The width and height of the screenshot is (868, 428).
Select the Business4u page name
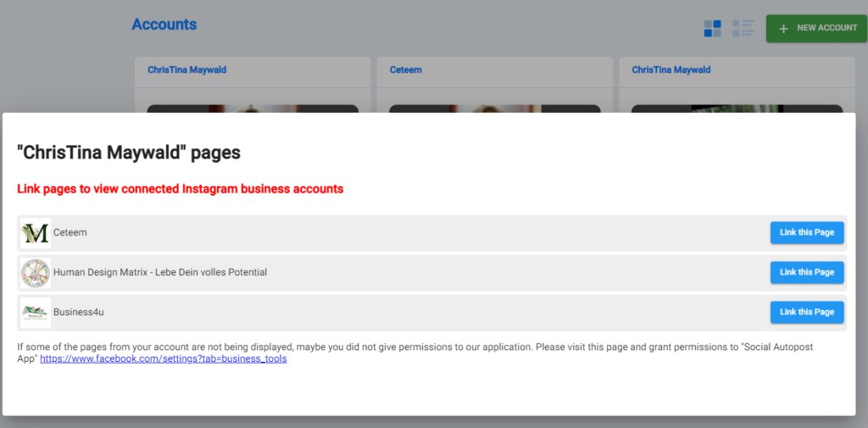coord(78,312)
